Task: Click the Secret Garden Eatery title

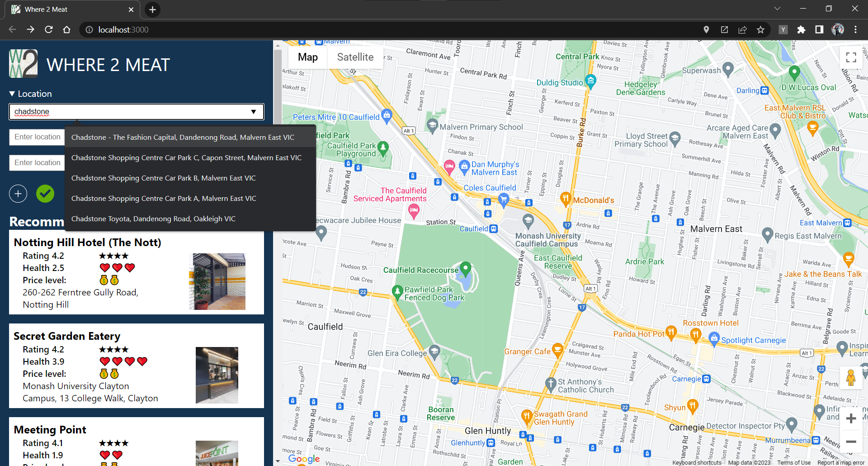Action: (67, 336)
